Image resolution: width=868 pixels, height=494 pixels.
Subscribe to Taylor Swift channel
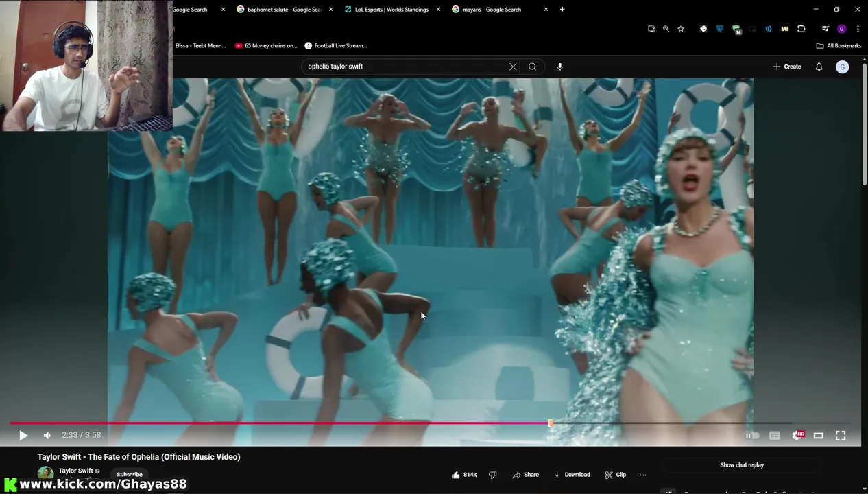[130, 475]
